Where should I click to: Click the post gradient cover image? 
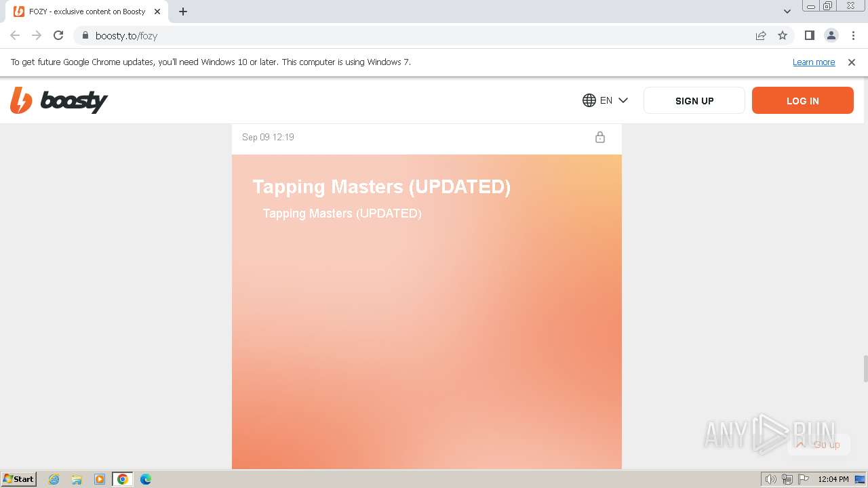(427, 312)
